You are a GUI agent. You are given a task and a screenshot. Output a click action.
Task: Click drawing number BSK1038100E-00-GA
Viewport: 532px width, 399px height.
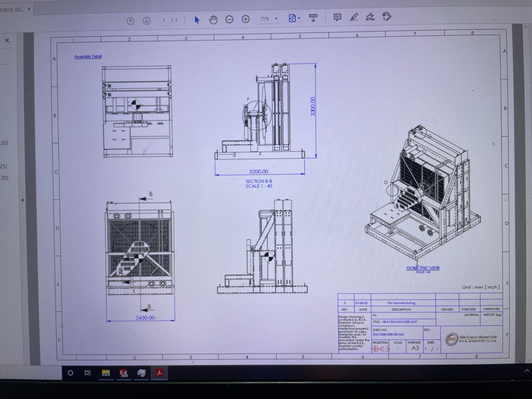tap(388, 334)
